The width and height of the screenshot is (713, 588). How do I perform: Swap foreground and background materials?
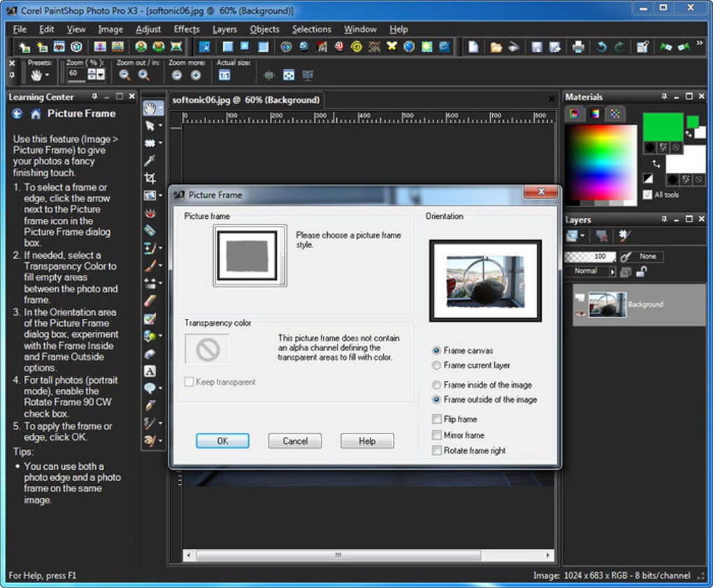[656, 164]
